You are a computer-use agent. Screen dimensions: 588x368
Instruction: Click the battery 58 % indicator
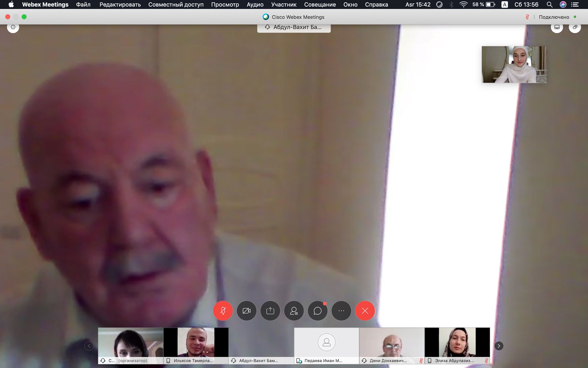pos(484,5)
